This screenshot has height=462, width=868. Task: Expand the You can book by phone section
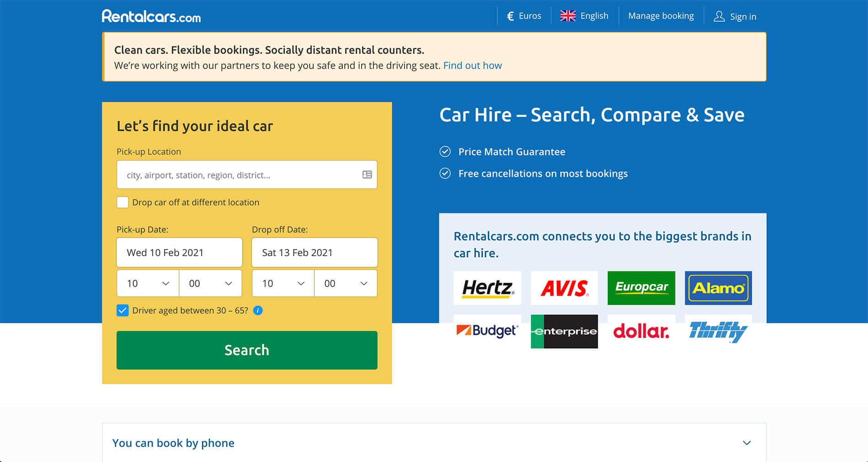point(747,443)
